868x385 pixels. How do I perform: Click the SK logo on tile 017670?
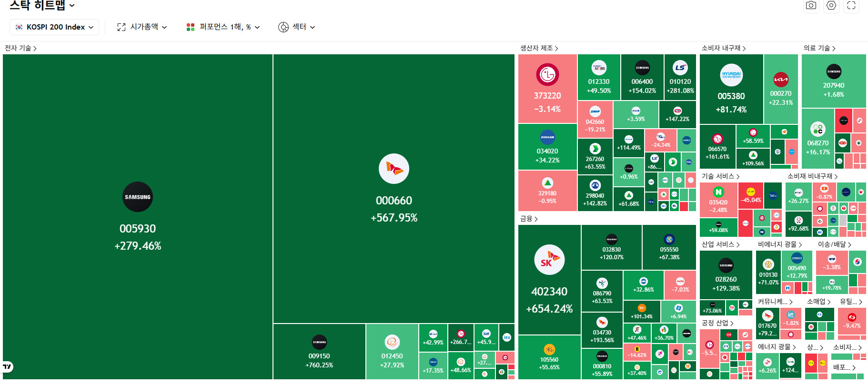(x=767, y=315)
